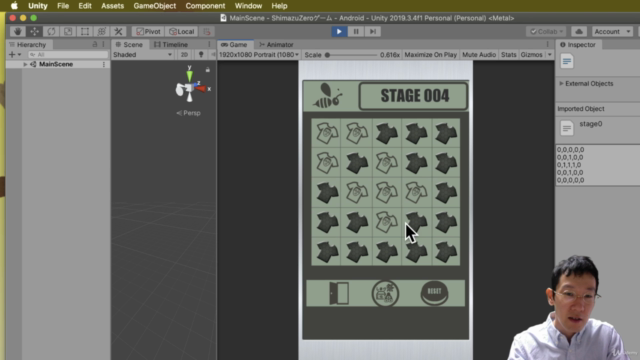Viewport: 640px width, 360px height.
Task: Toggle Mute Audio
Action: click(479, 54)
